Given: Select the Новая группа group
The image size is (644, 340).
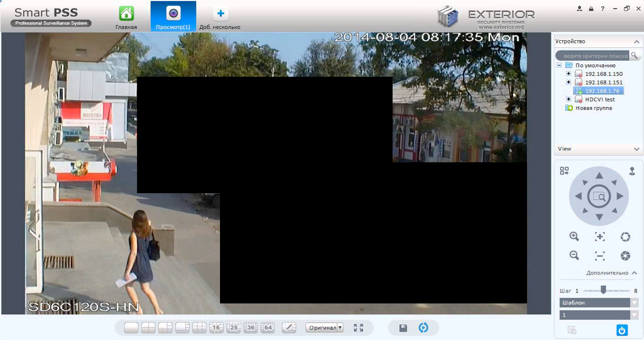Looking at the screenshot, I should [x=594, y=108].
